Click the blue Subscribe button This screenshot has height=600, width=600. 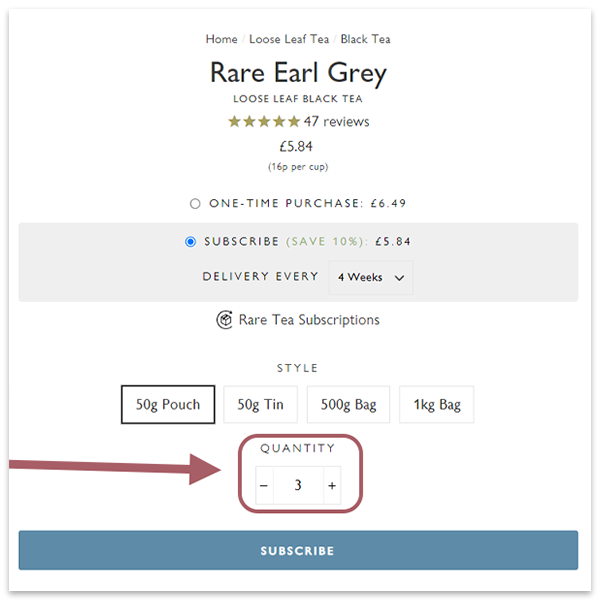pyautogui.click(x=298, y=550)
